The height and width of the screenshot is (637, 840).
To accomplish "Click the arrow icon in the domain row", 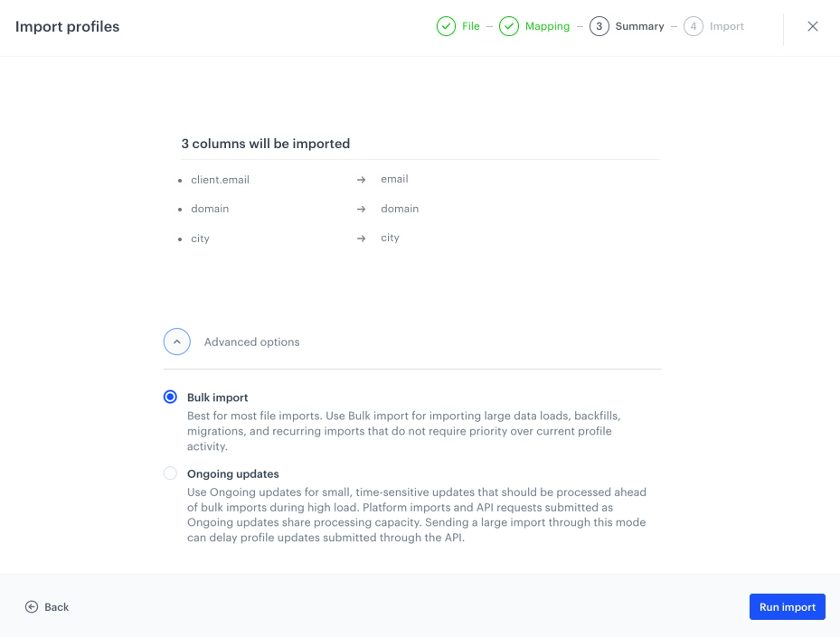I will [x=361, y=210].
